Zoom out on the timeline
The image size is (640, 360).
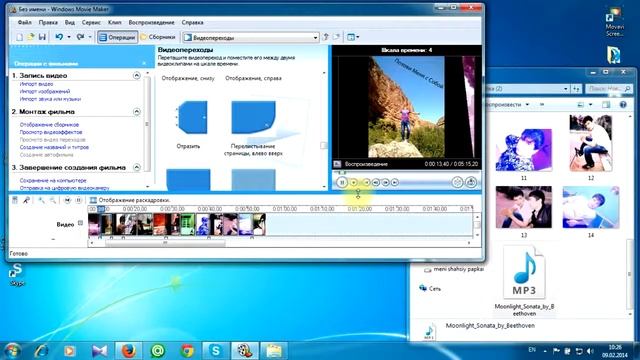click(x=53, y=200)
